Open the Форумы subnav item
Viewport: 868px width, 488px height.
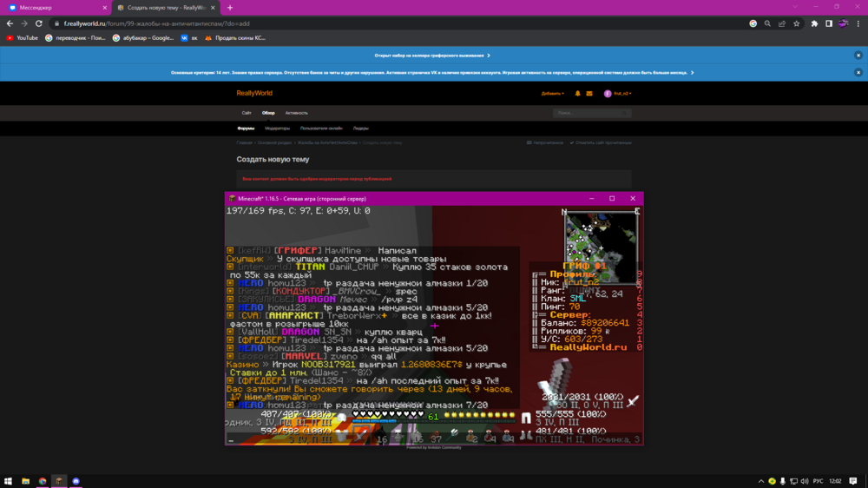coord(246,129)
